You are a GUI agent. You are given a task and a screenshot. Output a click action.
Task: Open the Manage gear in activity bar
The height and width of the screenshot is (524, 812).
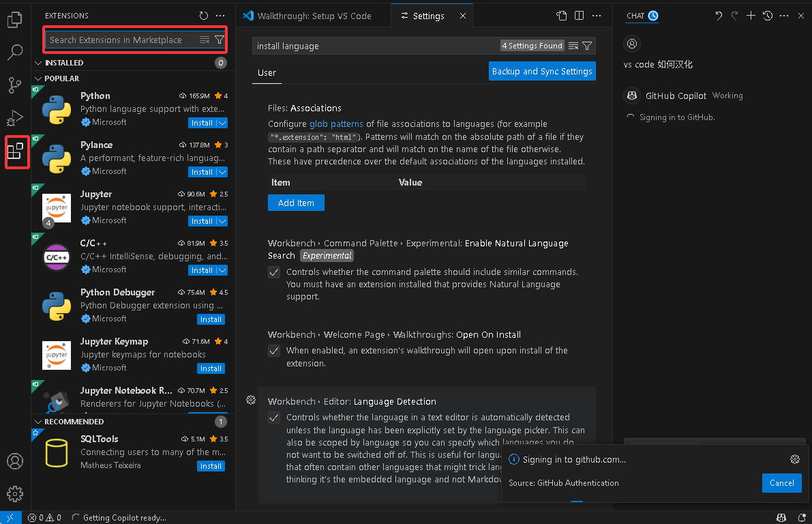pos(15,493)
